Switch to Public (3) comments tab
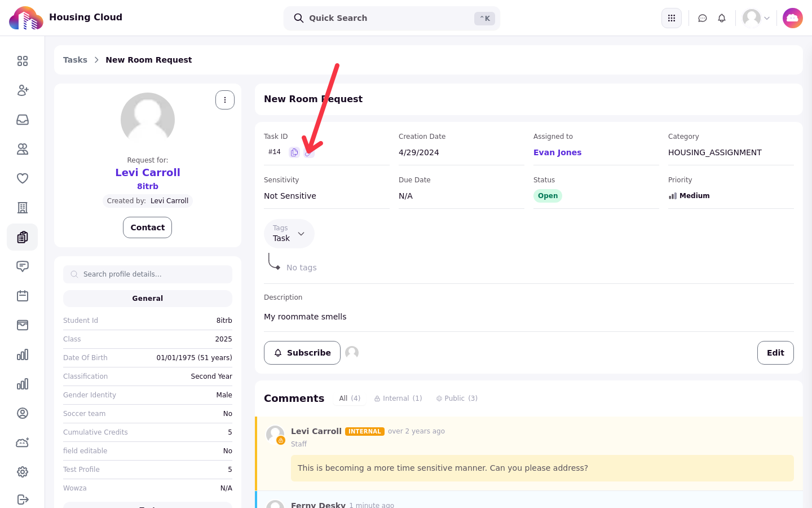 pyautogui.click(x=457, y=398)
